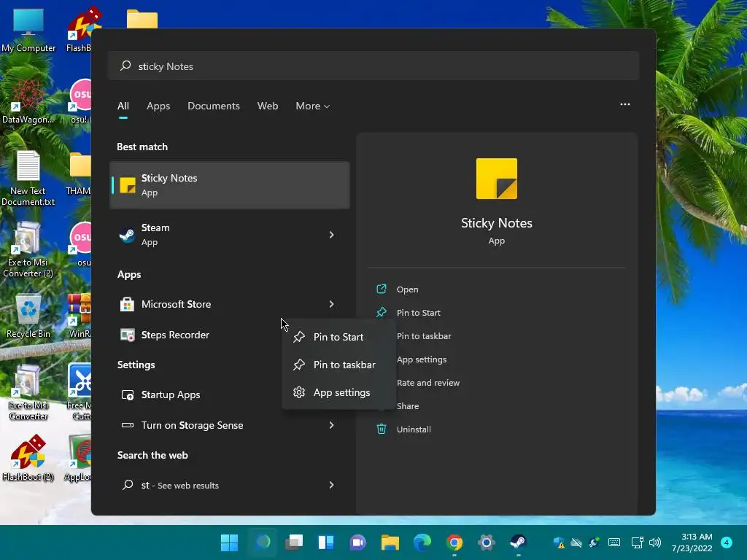Image resolution: width=747 pixels, height=560 pixels.
Task: Click Pin to Start in the preview pane
Action: (x=419, y=313)
